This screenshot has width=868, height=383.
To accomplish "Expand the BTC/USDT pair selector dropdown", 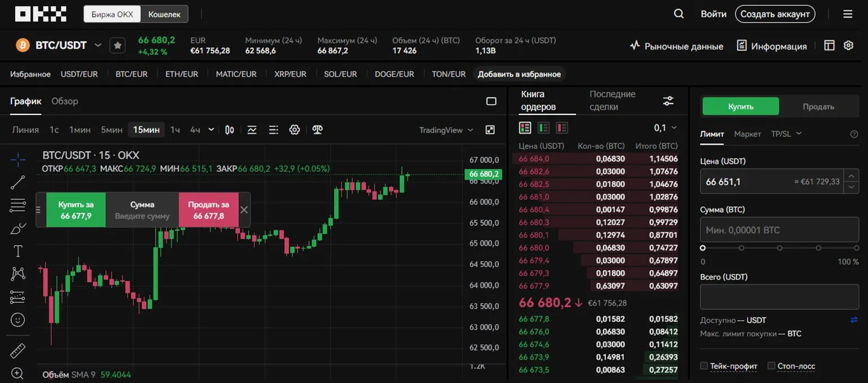I will coord(98,46).
